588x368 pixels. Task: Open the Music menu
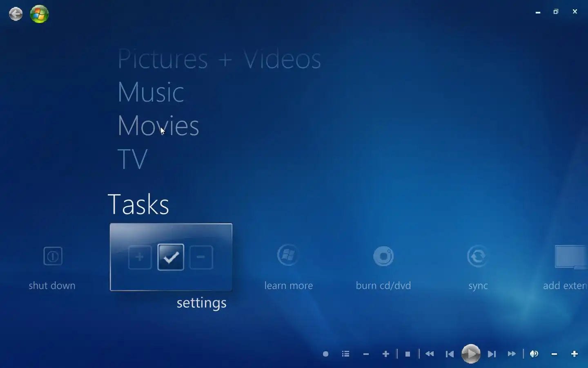(x=151, y=92)
